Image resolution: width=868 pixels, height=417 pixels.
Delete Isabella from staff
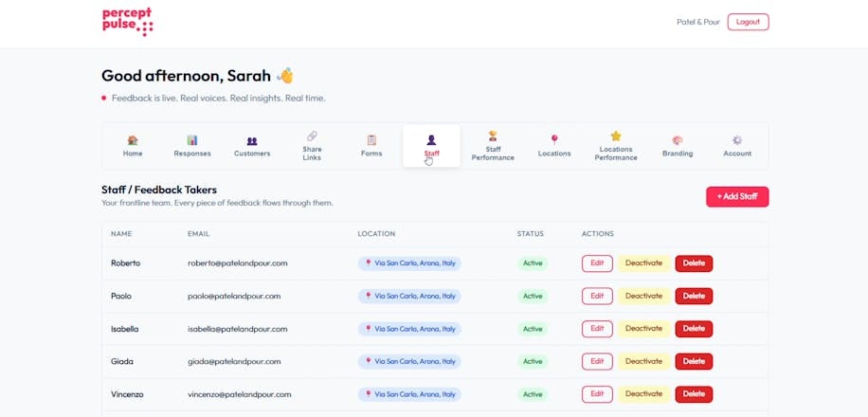[x=694, y=329]
